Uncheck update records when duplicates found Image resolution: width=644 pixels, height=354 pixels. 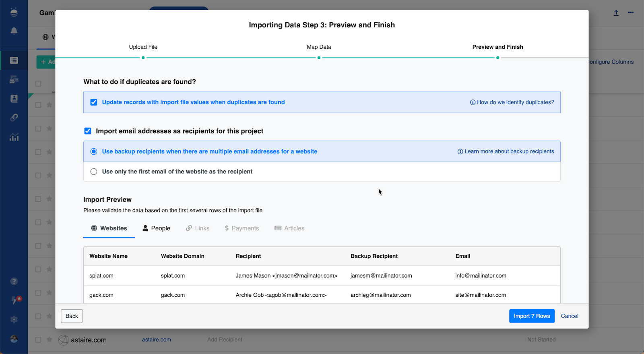pos(94,102)
